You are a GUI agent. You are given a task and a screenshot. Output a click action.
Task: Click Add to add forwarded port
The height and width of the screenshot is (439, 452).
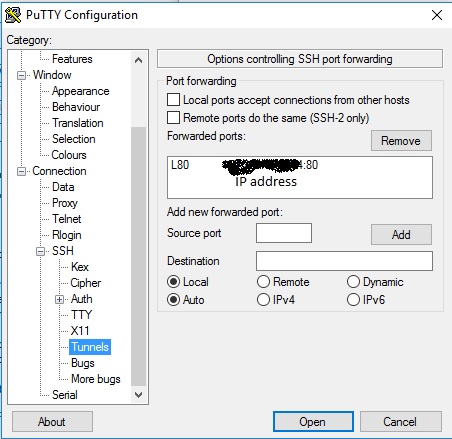coord(401,235)
